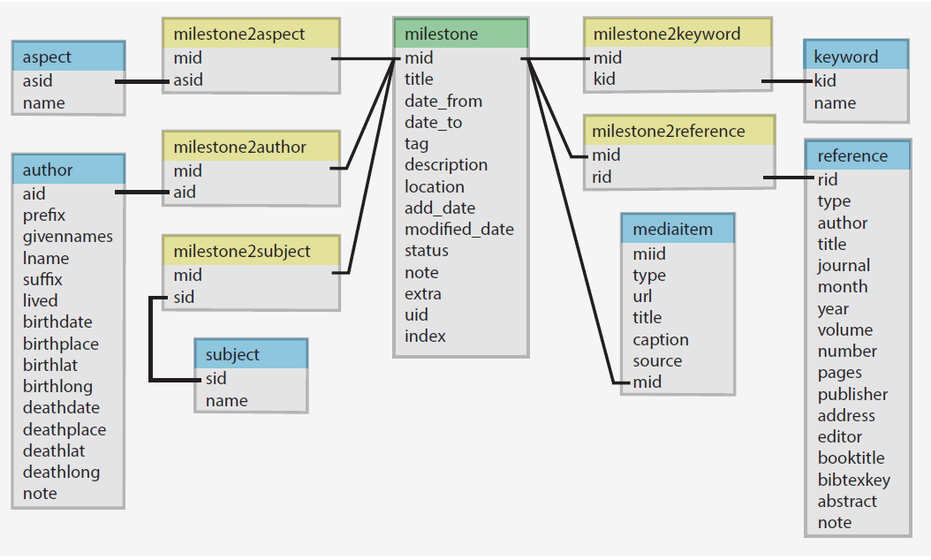Select the milestone table header

pyautogui.click(x=433, y=33)
